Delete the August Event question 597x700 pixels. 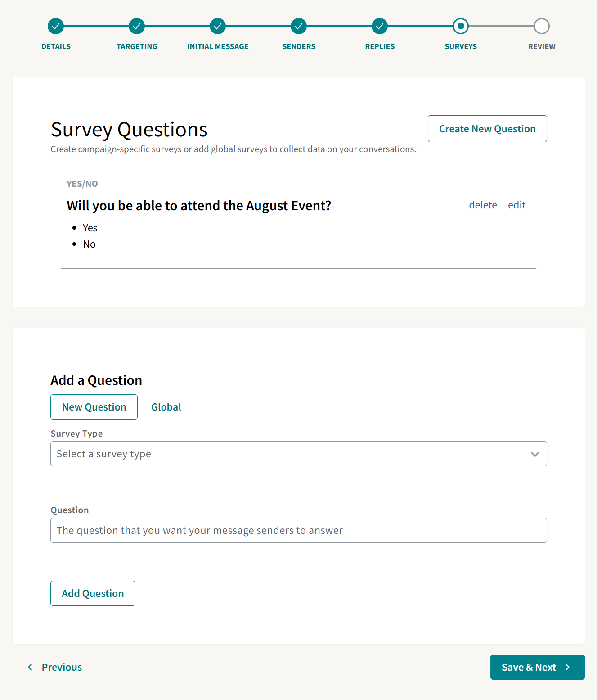coord(483,205)
